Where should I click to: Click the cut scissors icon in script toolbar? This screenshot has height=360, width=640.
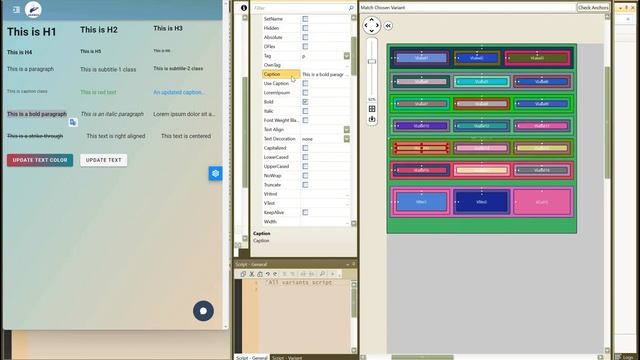click(x=251, y=274)
